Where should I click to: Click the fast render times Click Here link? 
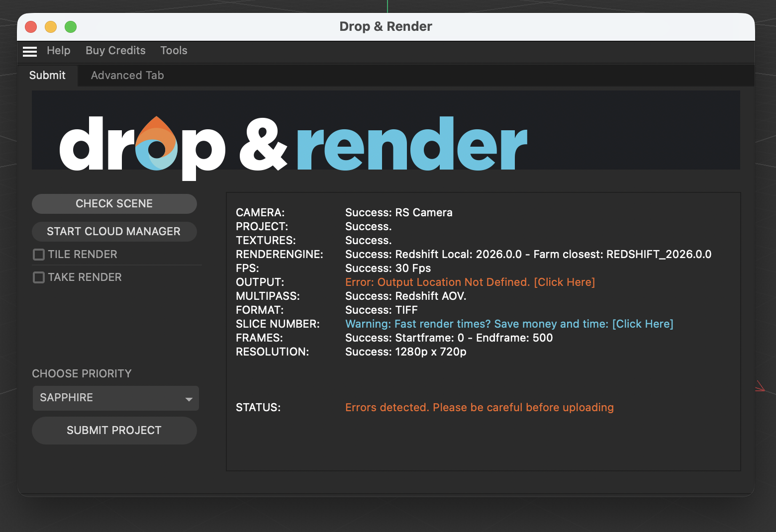tap(643, 324)
